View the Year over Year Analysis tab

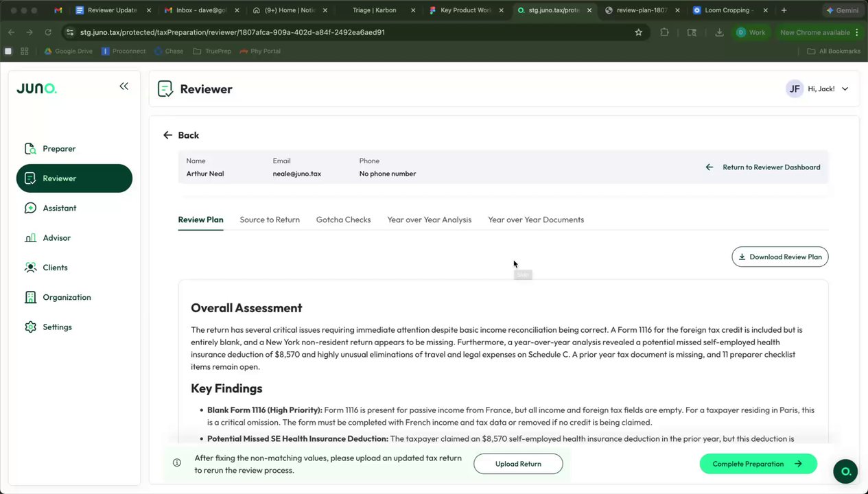click(429, 220)
